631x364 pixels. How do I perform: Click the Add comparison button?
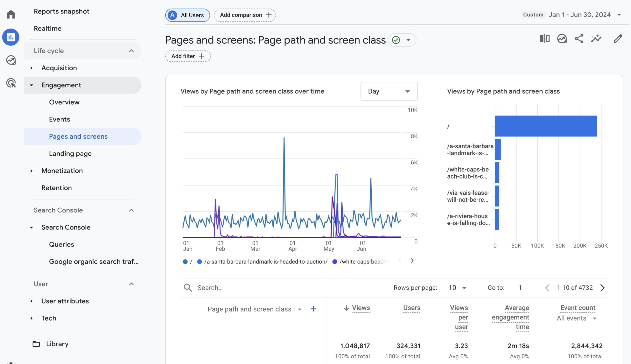pyautogui.click(x=245, y=15)
